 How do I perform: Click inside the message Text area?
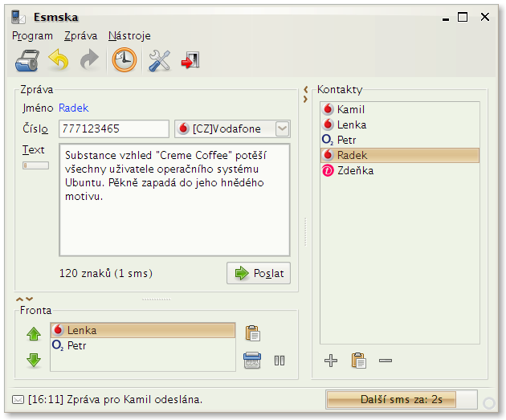(174, 200)
